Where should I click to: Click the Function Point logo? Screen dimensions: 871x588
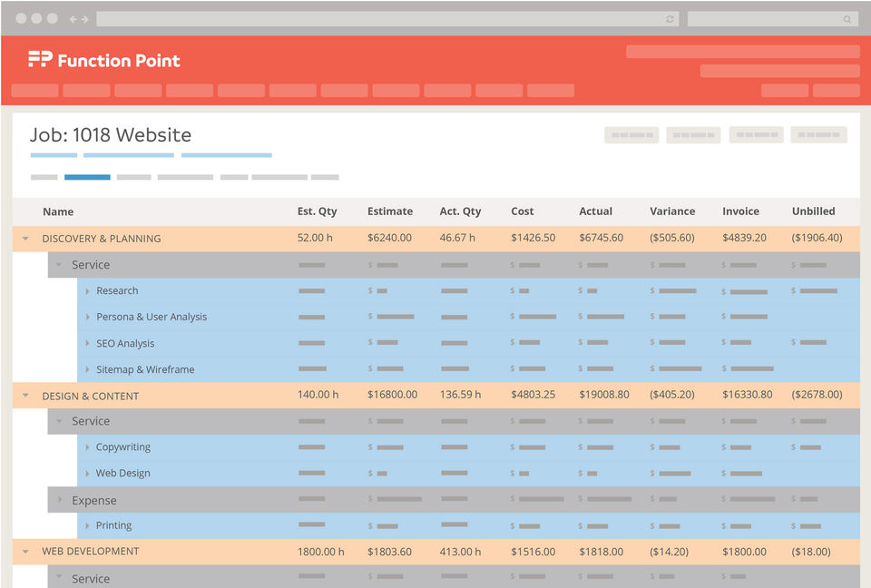(103, 60)
